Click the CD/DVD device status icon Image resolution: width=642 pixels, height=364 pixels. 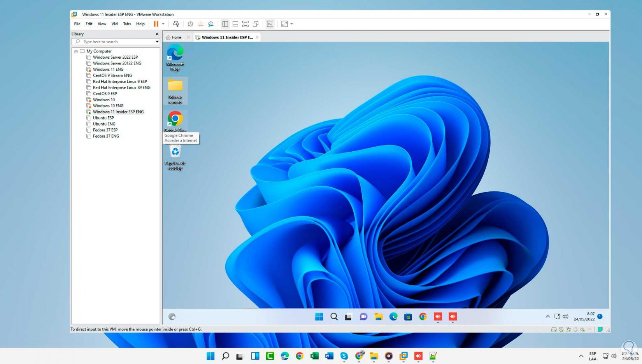[x=561, y=329]
